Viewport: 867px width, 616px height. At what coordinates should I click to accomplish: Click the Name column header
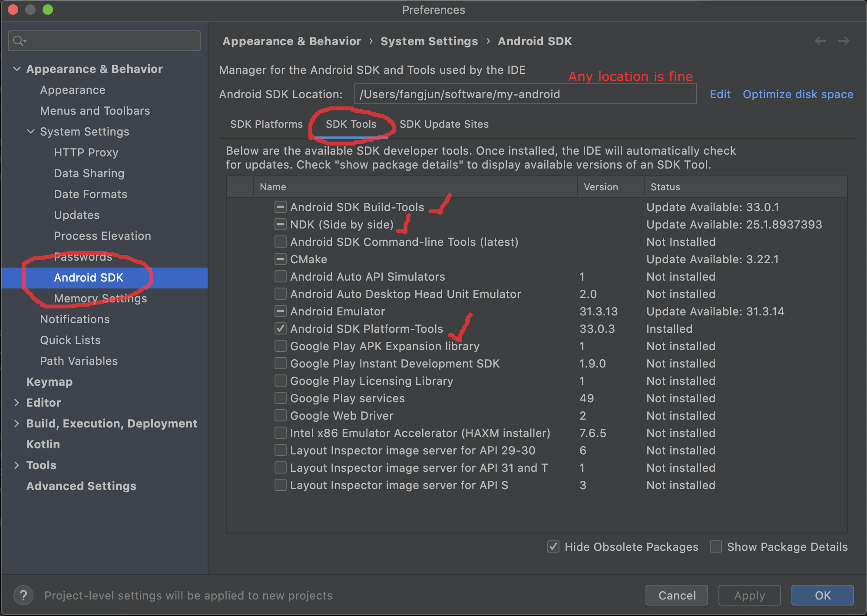415,187
